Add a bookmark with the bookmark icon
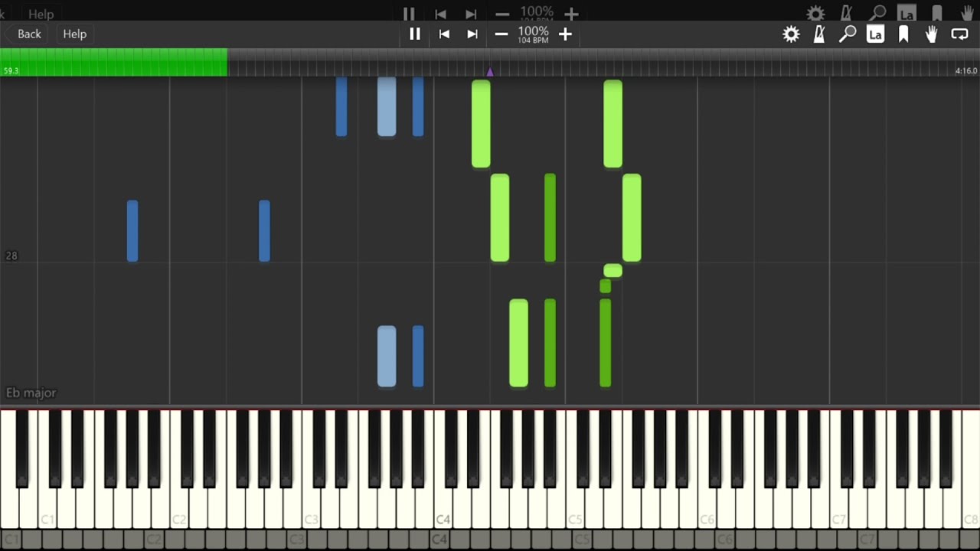 (903, 34)
